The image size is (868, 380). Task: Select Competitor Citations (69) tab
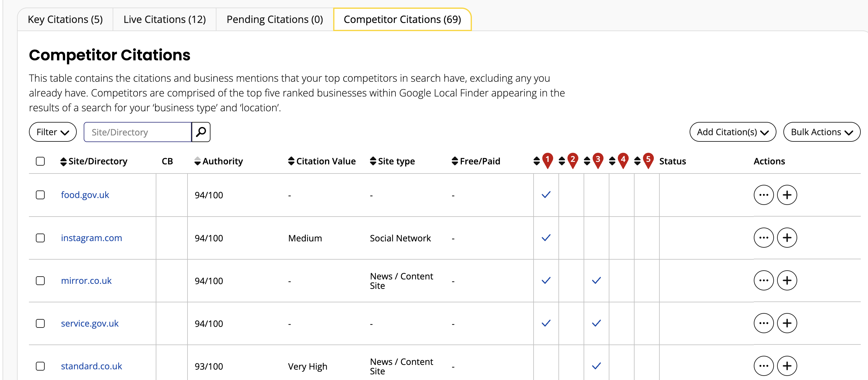(x=402, y=19)
